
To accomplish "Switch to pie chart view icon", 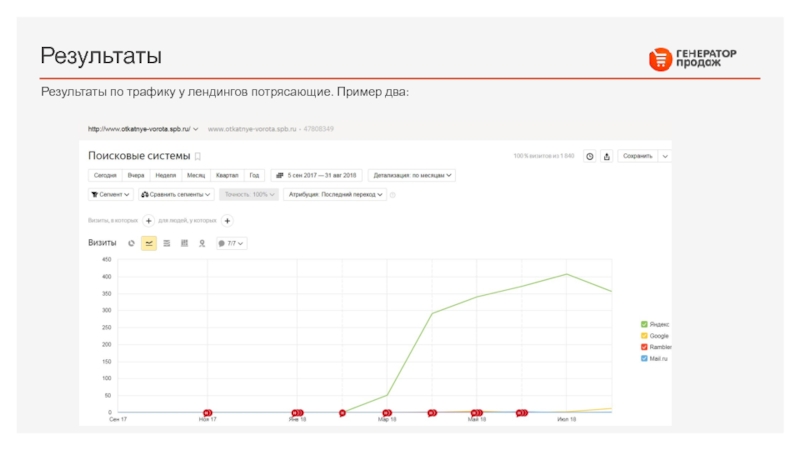I will [x=131, y=243].
